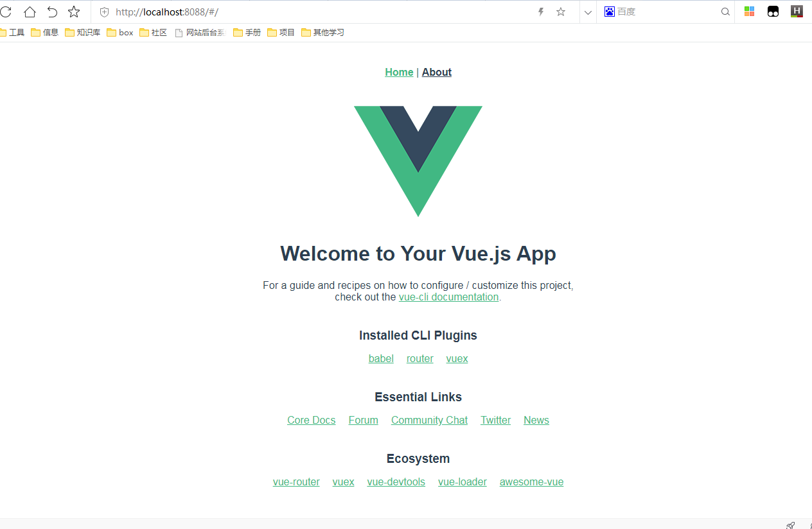Screen dimensions: 812x529
Task: Go to the browser home page icon
Action: (30, 12)
